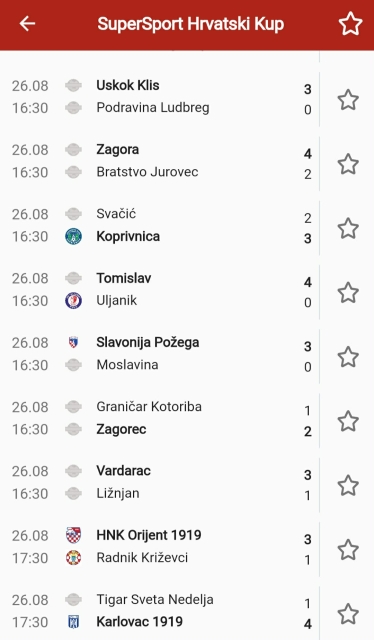The image size is (374, 640).
Task: Favorite the SuperSport Hrvatski Kup competition star
Action: coord(350,24)
